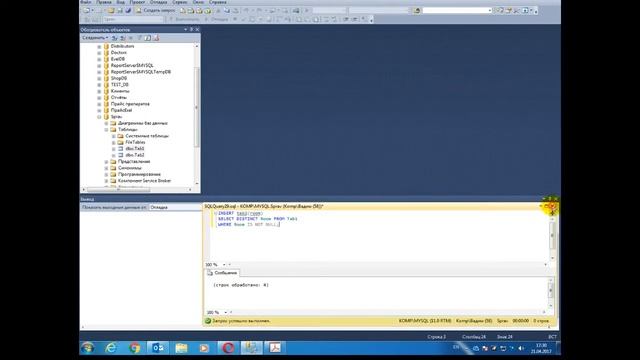Select Диаграммы баз данных folder

(142, 123)
